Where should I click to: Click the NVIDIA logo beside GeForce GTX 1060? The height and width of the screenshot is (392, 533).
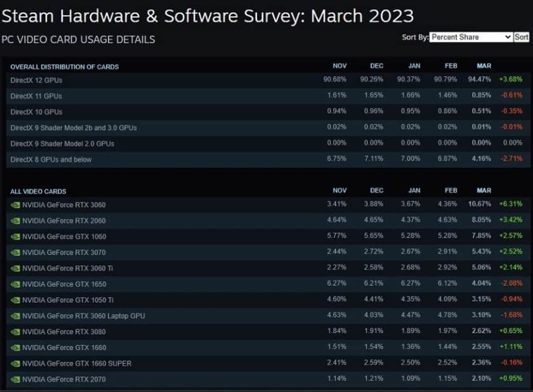pyautogui.click(x=15, y=237)
